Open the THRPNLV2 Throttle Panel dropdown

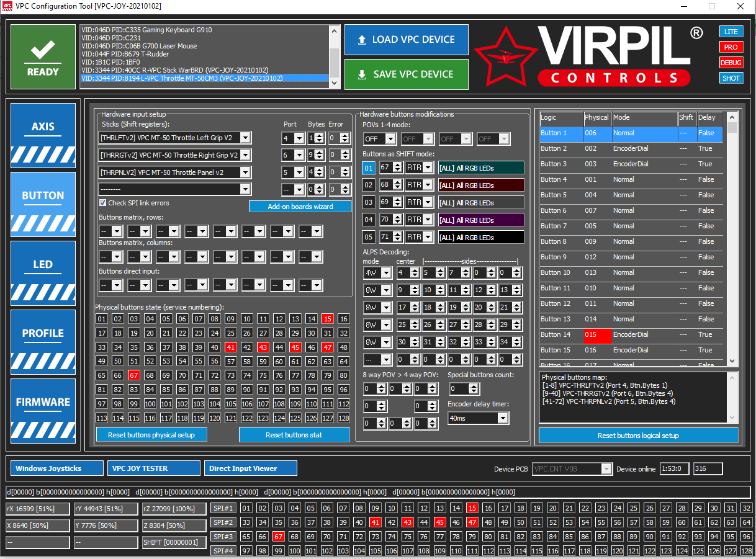click(175, 172)
